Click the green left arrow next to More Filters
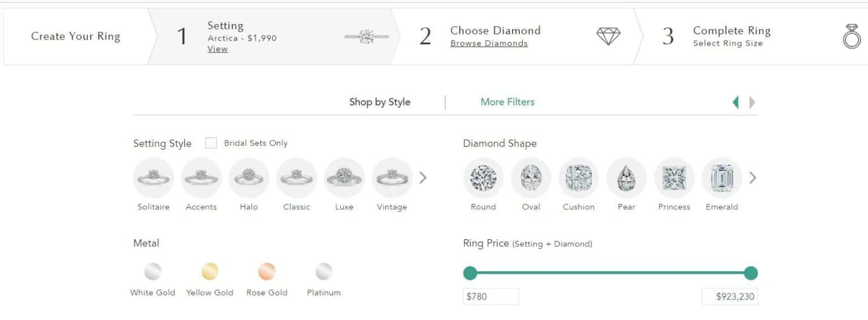868x320 pixels. (736, 102)
